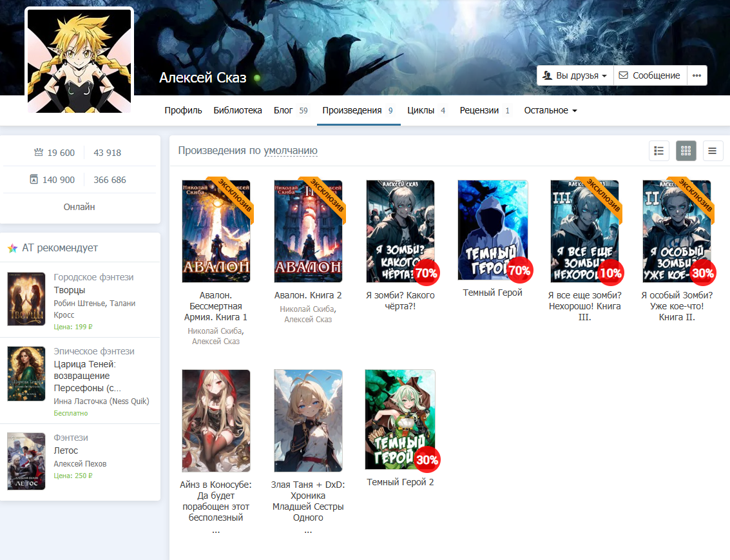Click the book icon near 140 900
The height and width of the screenshot is (560, 730).
(x=34, y=179)
